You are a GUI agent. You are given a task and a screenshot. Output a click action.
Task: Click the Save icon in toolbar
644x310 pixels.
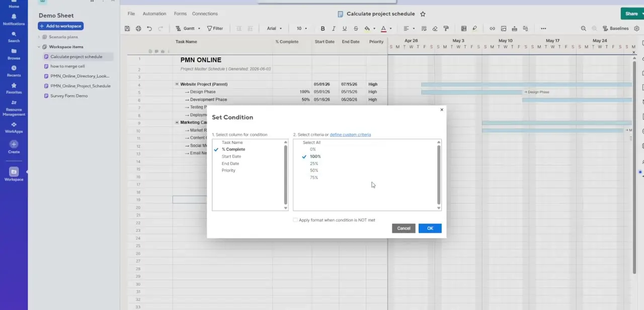[x=127, y=29]
